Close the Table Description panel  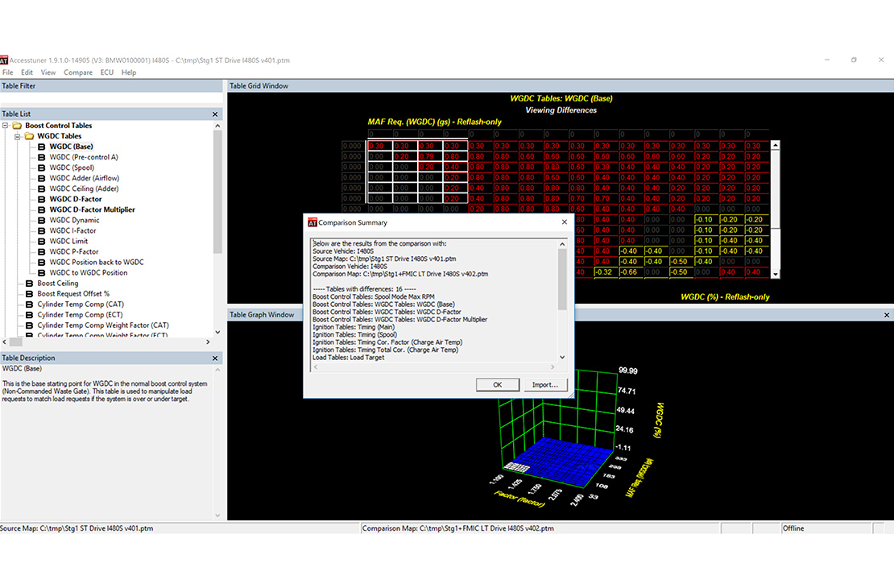click(215, 358)
